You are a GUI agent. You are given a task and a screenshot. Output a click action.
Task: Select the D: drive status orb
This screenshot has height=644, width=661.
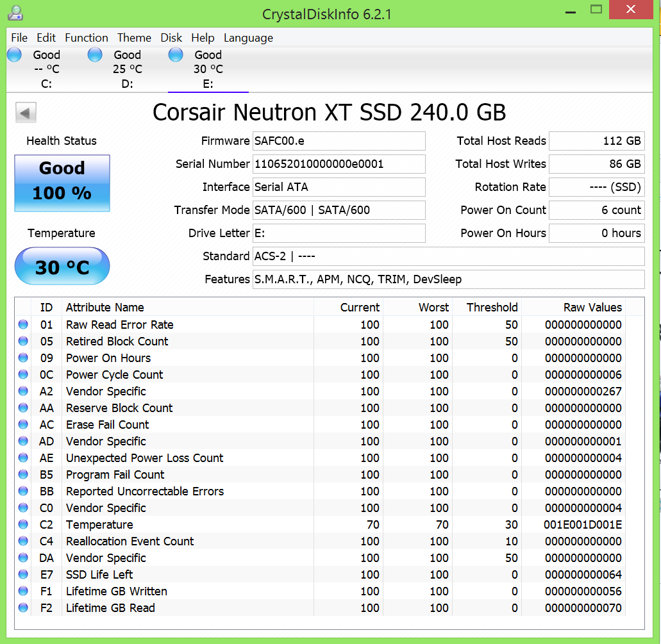click(95, 55)
